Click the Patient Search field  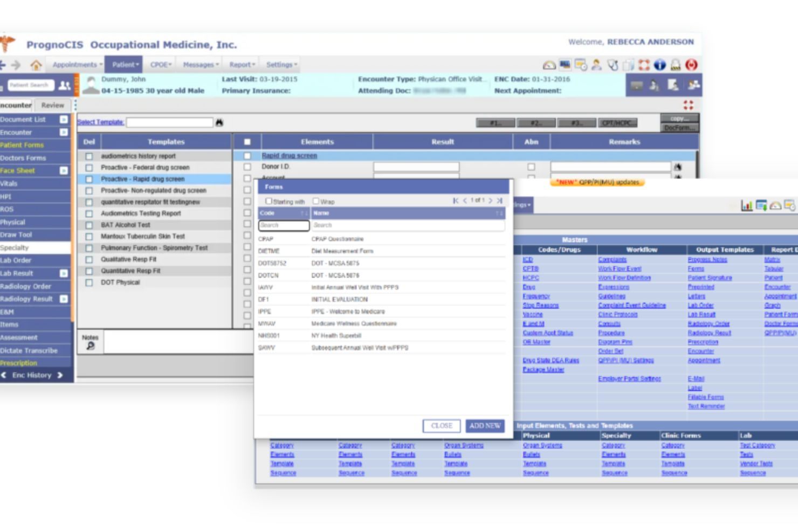click(30, 85)
